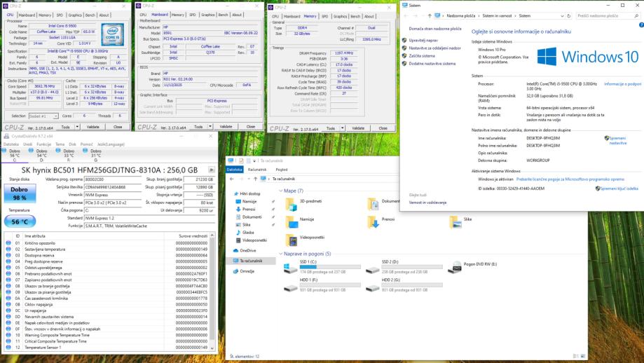The image size is (644, 363).
Task: Open Explorer's recent locations dropdown
Action: coord(247,179)
